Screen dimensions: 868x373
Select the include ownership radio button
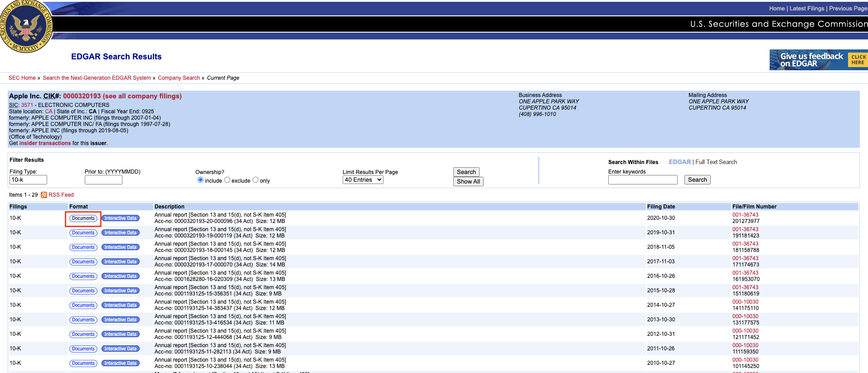point(200,180)
